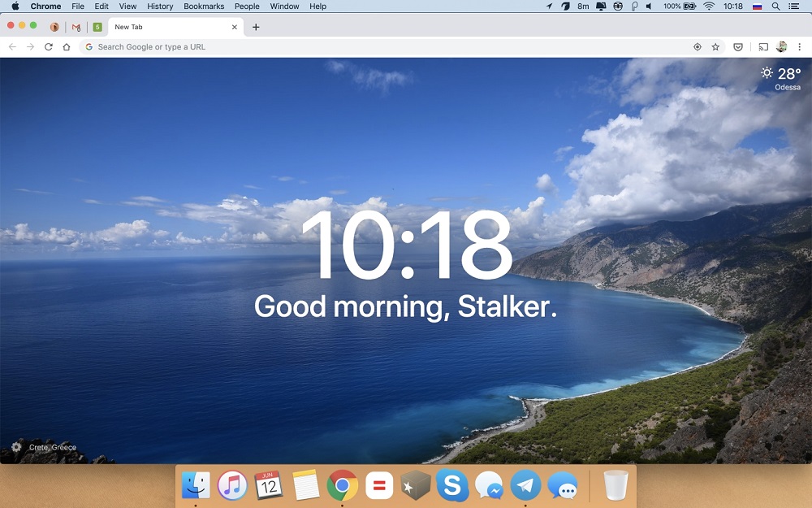Switch to the pinned Gmail tab
The height and width of the screenshot is (508, 812).
click(76, 27)
